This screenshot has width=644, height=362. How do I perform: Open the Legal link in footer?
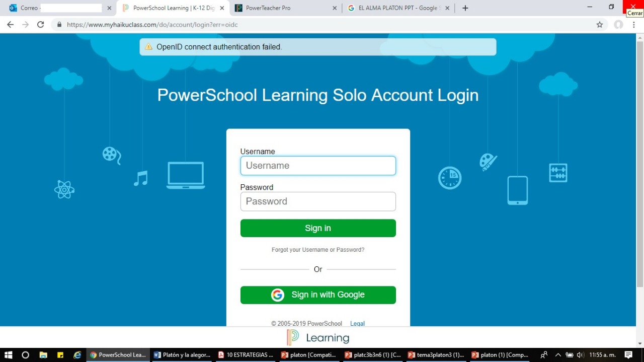357,324
